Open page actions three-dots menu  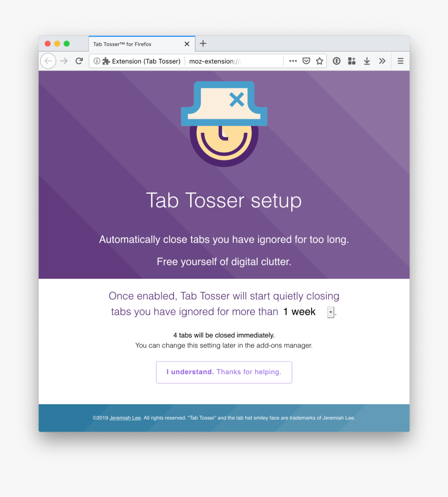tap(293, 61)
